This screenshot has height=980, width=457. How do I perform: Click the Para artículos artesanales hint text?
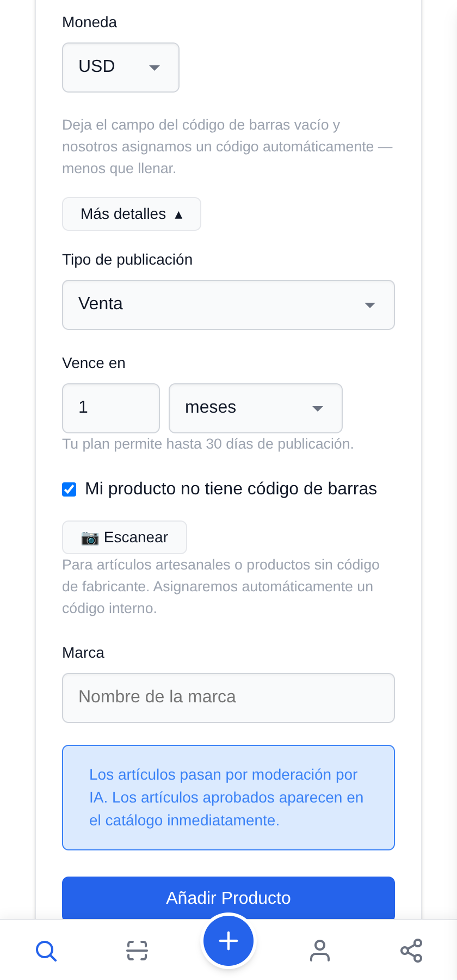click(x=221, y=587)
